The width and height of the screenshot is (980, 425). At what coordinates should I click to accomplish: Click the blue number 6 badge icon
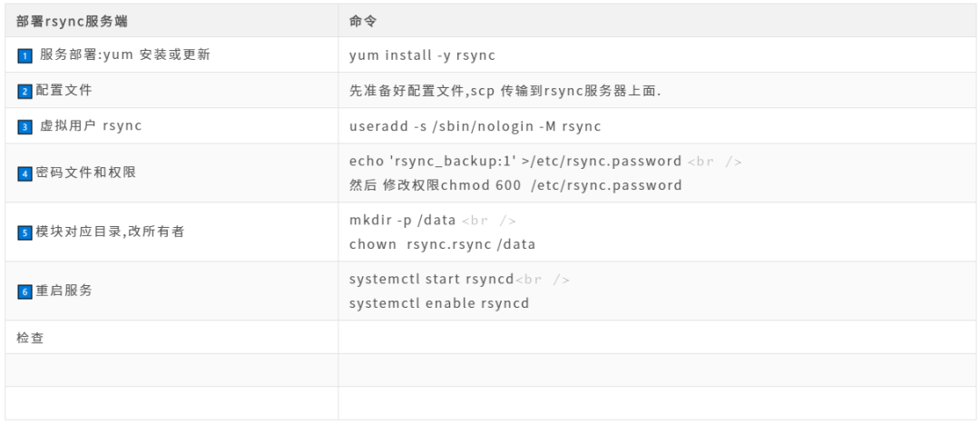pos(25,292)
